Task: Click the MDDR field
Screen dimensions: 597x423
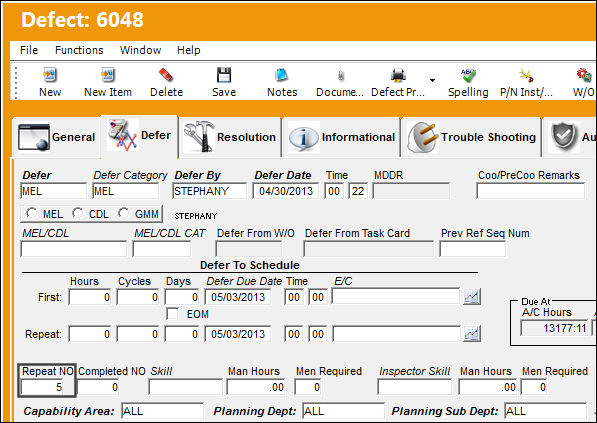Action: point(411,191)
